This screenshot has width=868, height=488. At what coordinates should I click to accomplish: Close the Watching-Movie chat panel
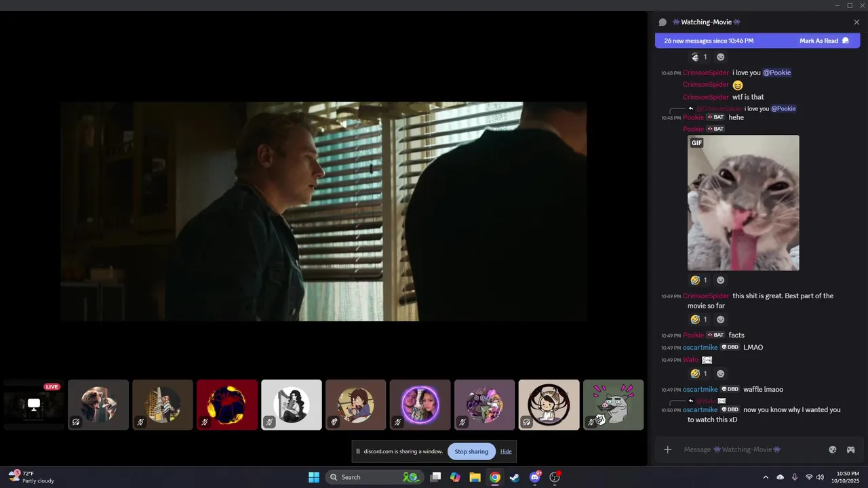(856, 22)
